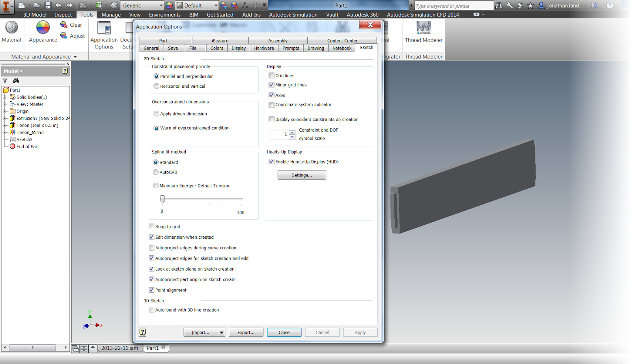Open the Model browser dropdown
The image size is (631, 364).
[x=14, y=71]
